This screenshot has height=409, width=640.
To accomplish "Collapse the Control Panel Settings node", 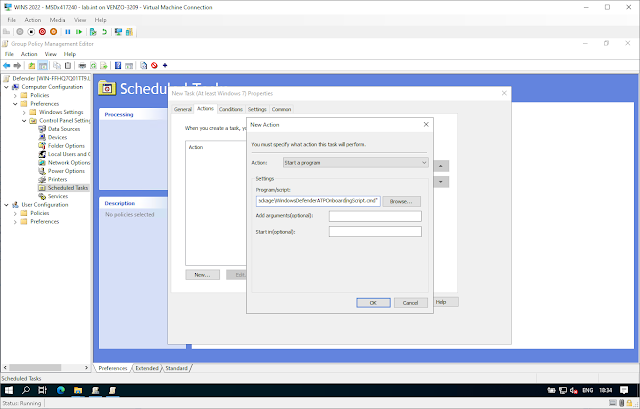I will [24, 121].
